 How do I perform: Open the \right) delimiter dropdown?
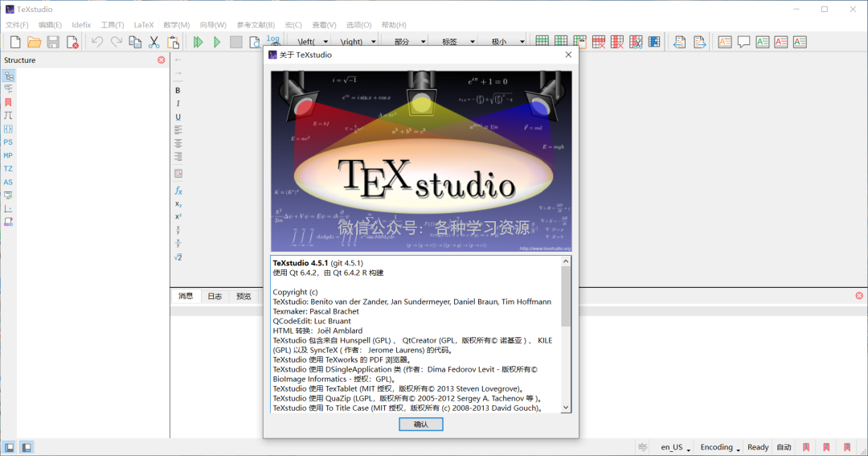click(373, 42)
